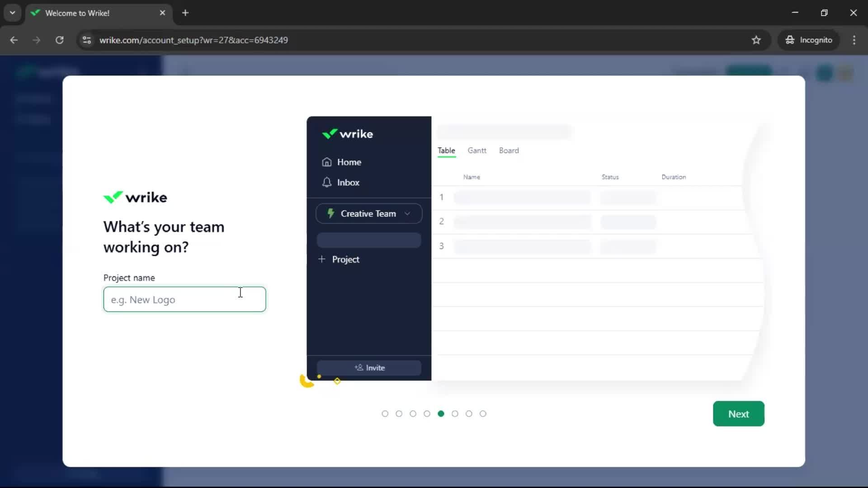Click the Invite button in preview
868x488 pixels.
(369, 367)
